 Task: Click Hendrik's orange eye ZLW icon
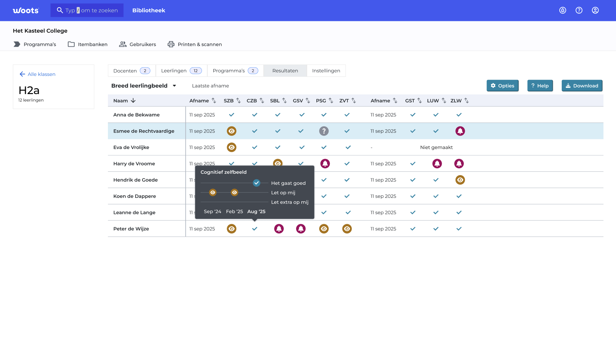[x=460, y=180]
